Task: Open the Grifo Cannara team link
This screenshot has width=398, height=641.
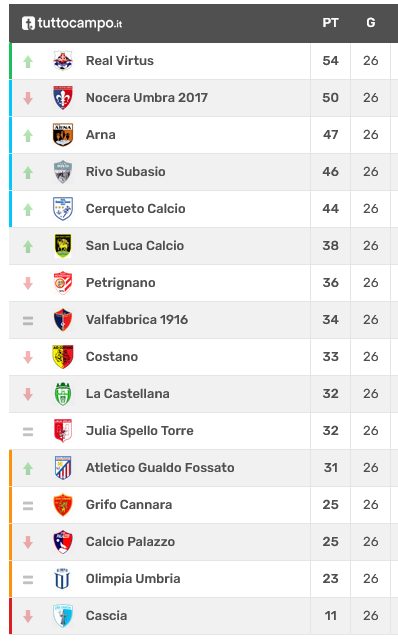Action: [129, 505]
